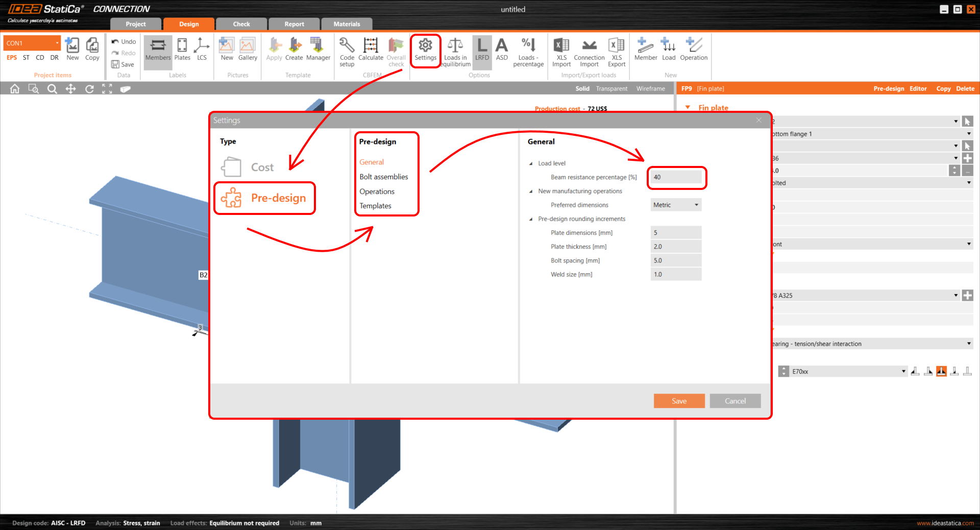Collapse the Fin plate section
Image resolution: width=980 pixels, height=530 pixels.
coord(688,107)
